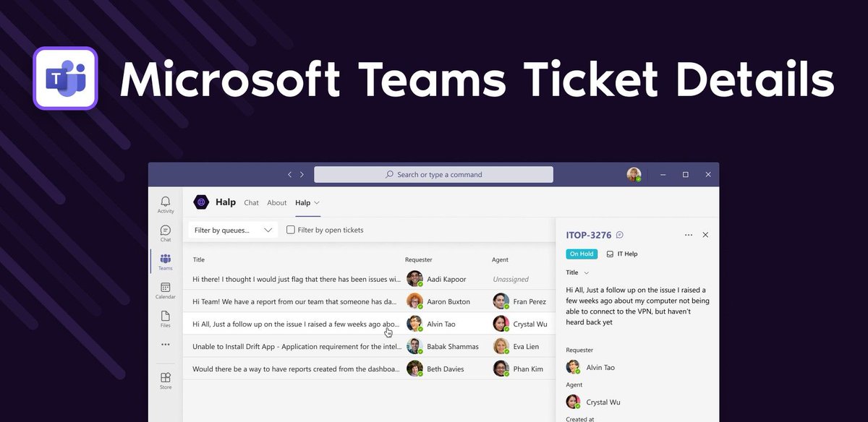The image size is (868, 422).
Task: Expand the Title field chevron
Action: click(x=586, y=273)
